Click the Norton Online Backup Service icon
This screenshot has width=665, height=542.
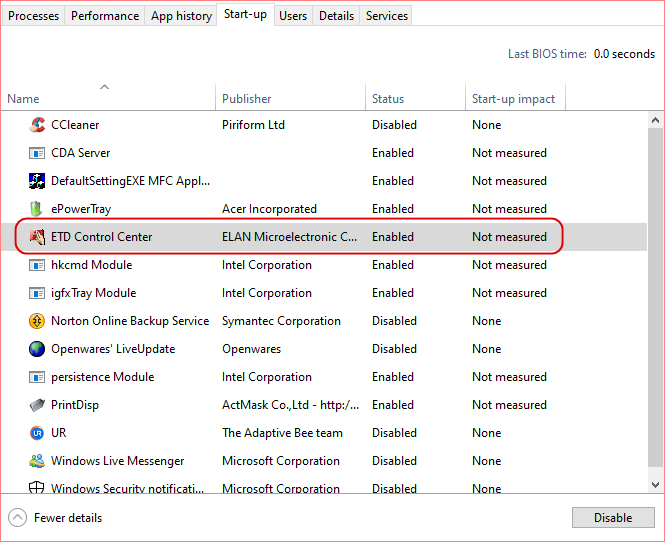[x=37, y=321]
